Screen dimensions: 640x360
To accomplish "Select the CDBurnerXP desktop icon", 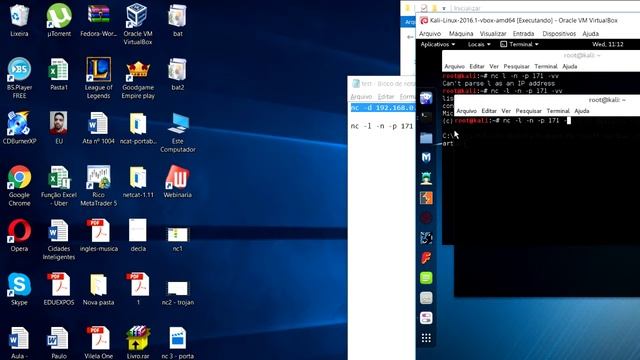I will [19, 128].
